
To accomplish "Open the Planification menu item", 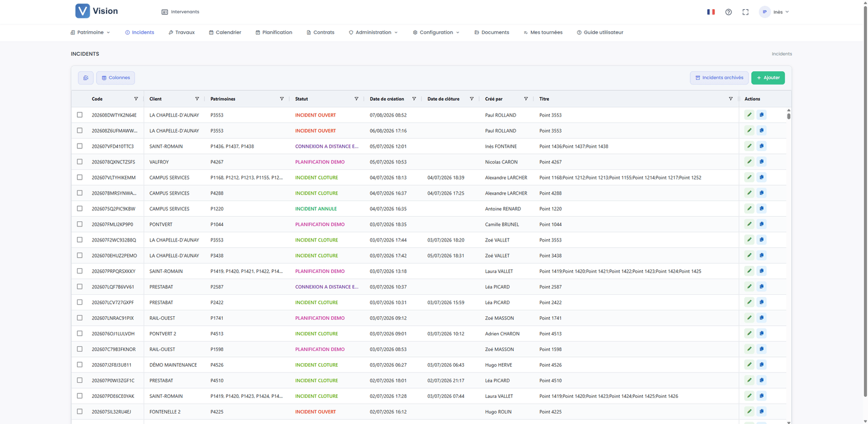I will pyautogui.click(x=274, y=32).
